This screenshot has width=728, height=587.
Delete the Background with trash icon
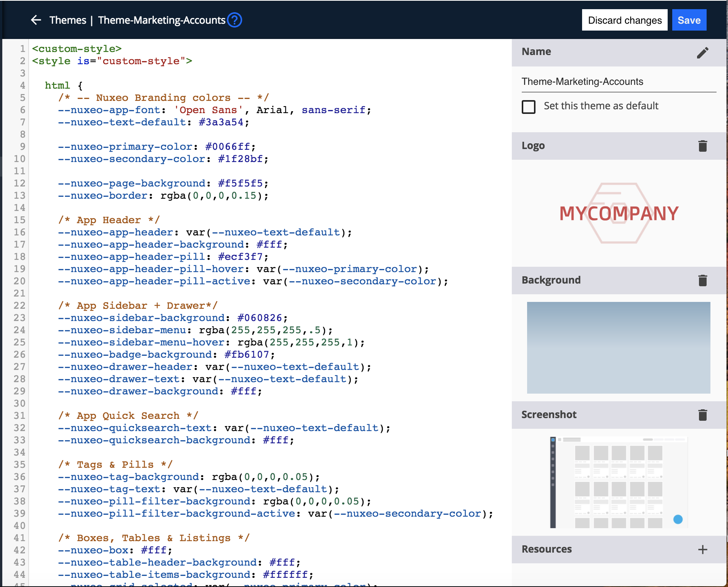pos(702,281)
